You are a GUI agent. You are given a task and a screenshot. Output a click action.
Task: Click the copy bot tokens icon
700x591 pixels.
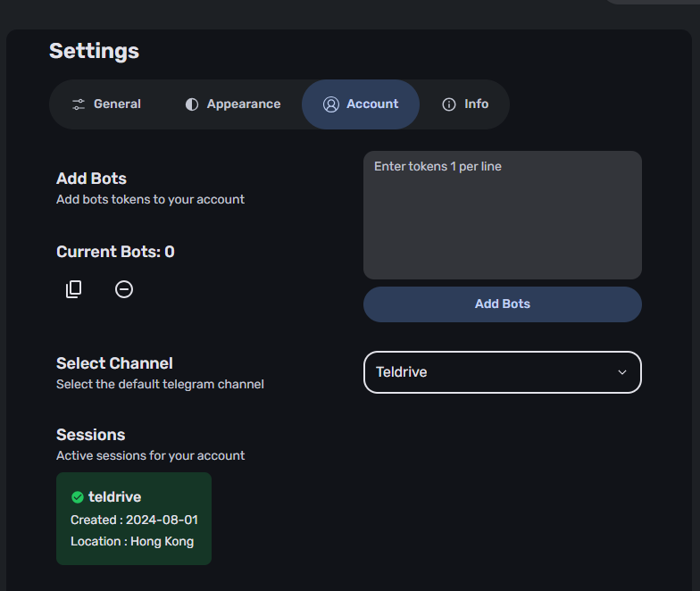point(73,289)
